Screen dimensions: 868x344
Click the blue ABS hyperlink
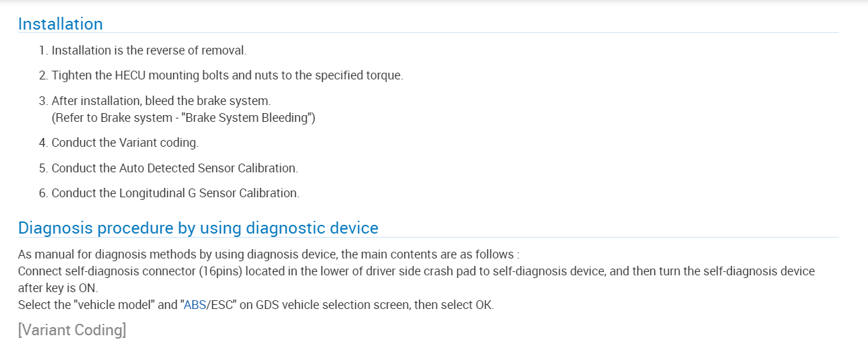194,305
